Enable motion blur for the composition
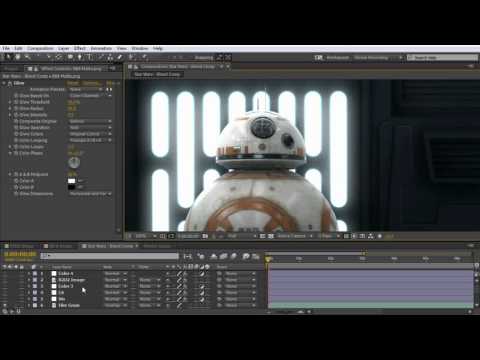480x360 pixels. pos(234,256)
